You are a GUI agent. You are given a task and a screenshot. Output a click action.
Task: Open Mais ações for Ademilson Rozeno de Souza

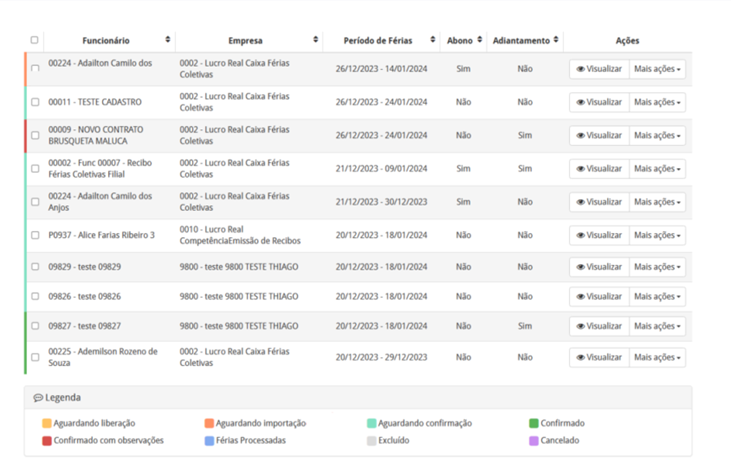(657, 357)
